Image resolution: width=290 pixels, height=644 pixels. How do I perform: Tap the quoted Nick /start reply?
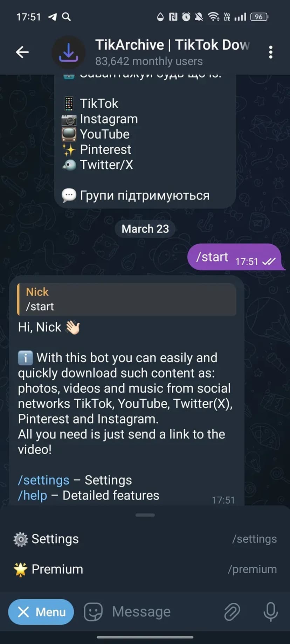point(127,299)
